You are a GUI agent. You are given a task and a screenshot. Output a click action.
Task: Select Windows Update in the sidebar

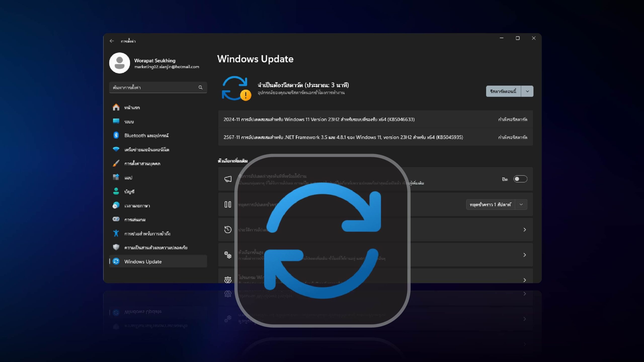(158, 261)
